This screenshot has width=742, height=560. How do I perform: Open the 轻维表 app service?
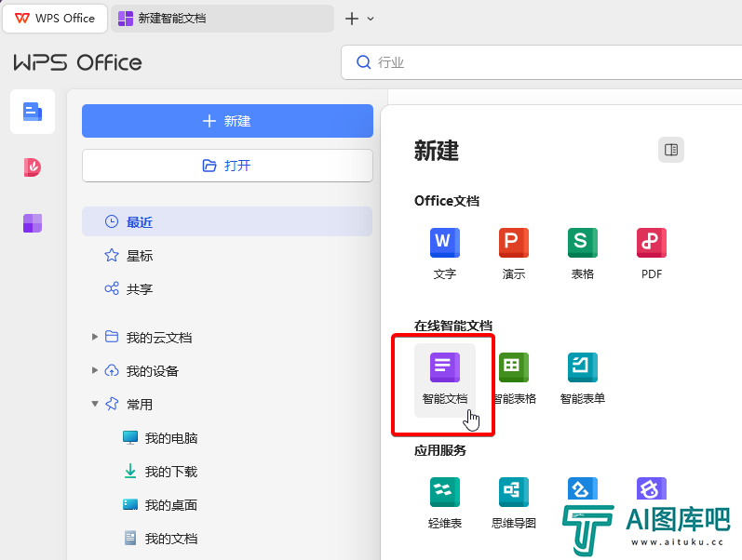[445, 492]
